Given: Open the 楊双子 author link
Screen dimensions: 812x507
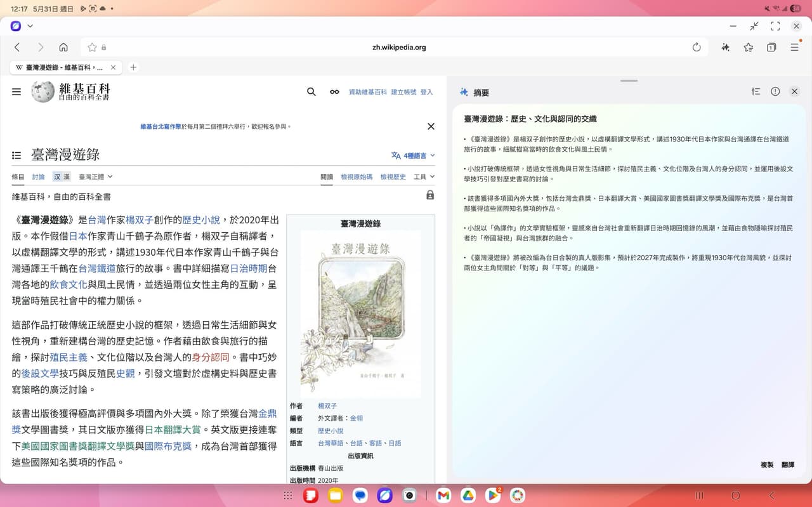Looking at the screenshot, I should [x=327, y=405].
